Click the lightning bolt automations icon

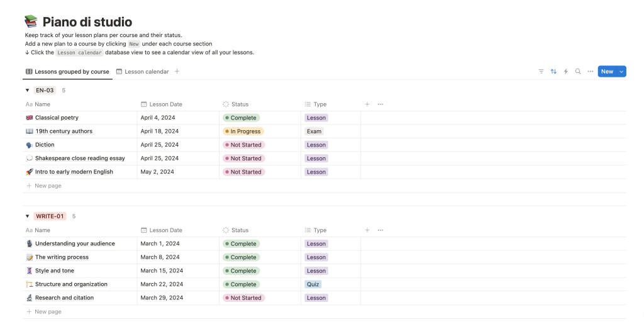coord(565,72)
